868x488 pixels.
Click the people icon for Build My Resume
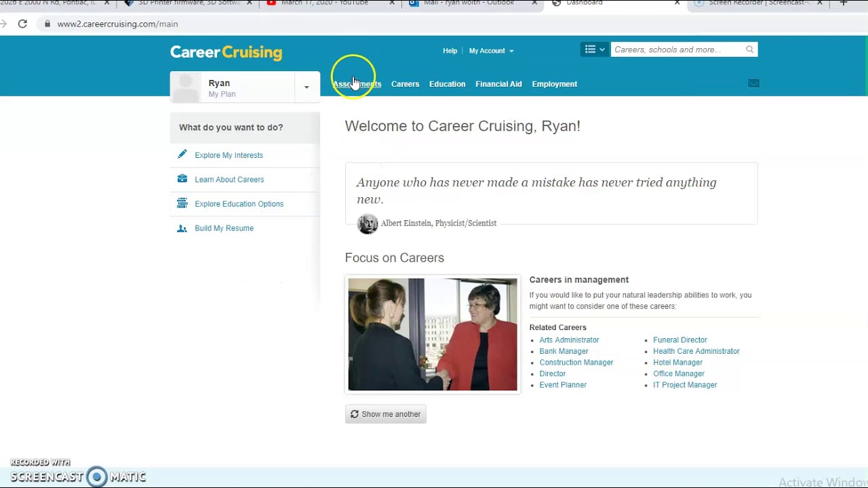182,228
